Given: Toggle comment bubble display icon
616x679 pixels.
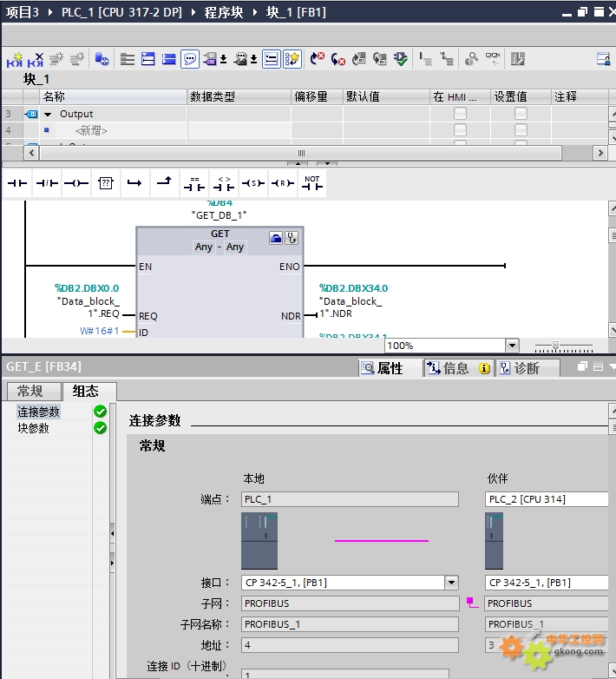Looking at the screenshot, I should point(189,59).
